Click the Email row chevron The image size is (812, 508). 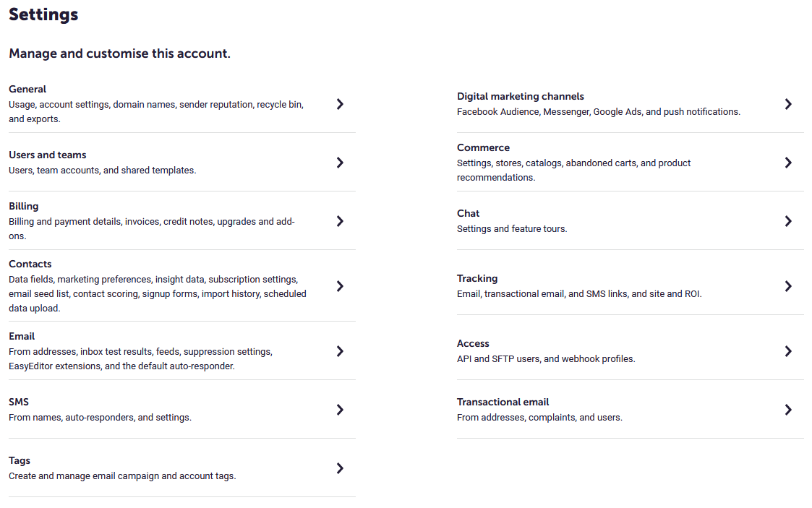click(x=340, y=351)
